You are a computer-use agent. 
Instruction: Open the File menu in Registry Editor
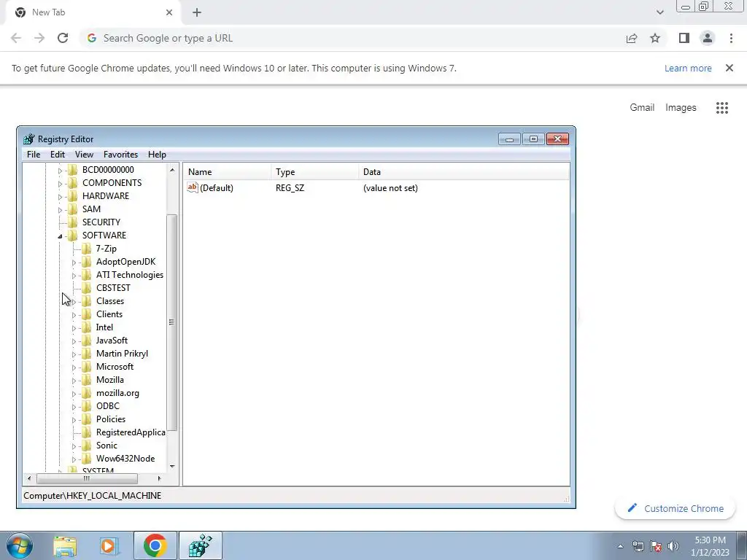34,155
